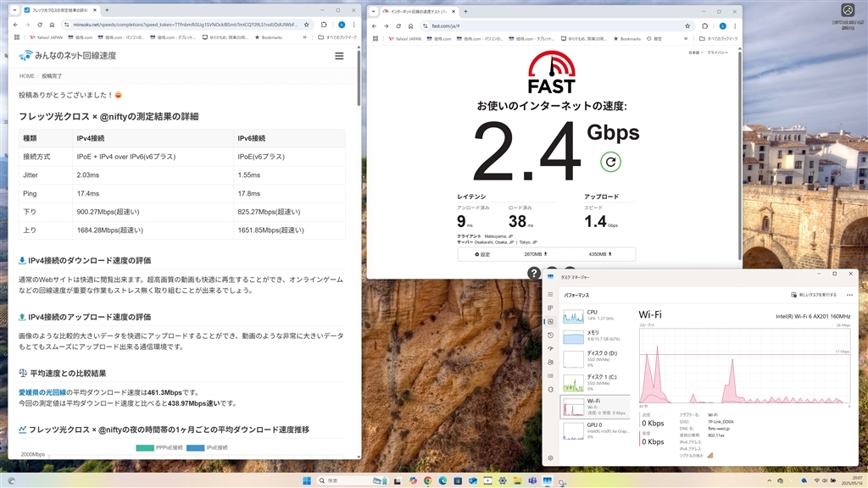The height and width of the screenshot is (488, 868).
Task: Click the help question mark on fast.com
Action: pos(534,273)
